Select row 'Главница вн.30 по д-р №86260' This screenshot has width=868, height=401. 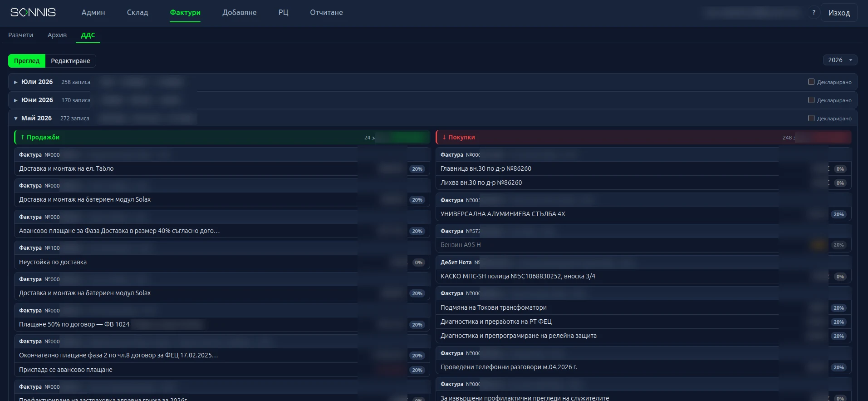click(x=643, y=168)
